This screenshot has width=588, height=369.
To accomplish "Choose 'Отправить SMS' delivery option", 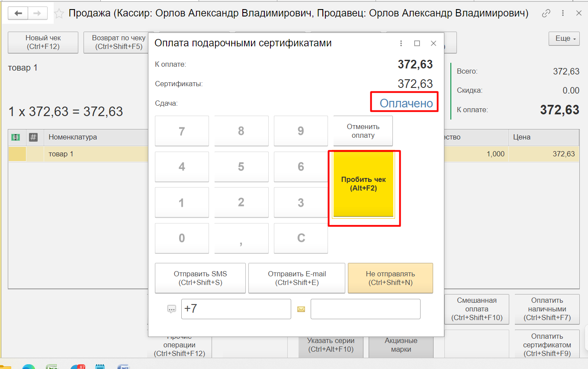I will tap(200, 278).
